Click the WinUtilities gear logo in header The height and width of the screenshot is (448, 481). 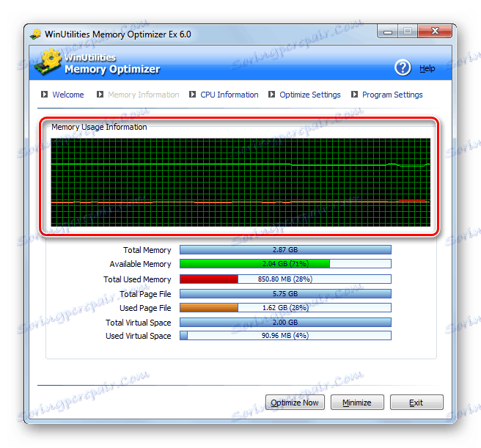(48, 62)
